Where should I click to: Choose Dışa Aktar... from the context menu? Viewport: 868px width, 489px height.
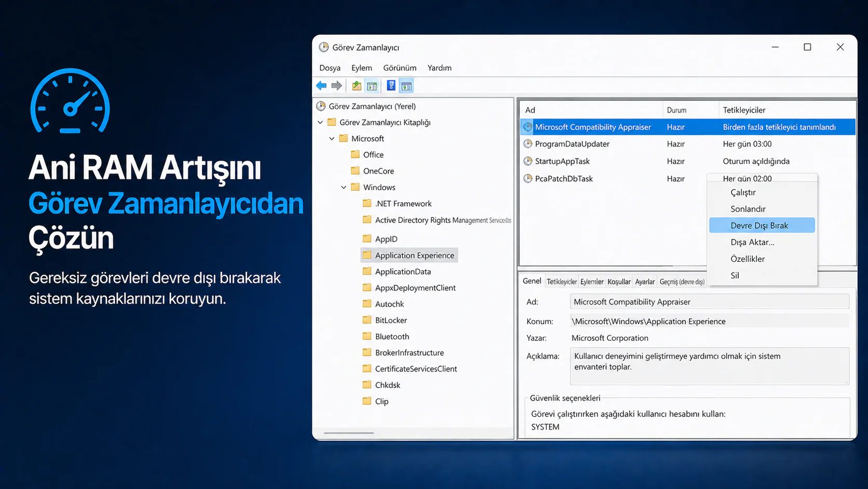tap(762, 242)
